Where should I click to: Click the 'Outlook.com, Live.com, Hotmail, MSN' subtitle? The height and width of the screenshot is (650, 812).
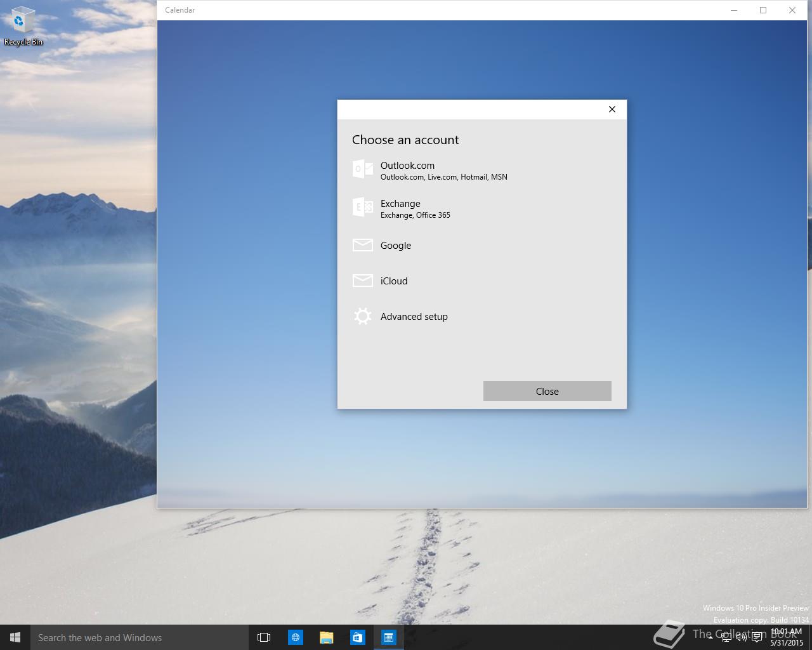[x=444, y=177]
